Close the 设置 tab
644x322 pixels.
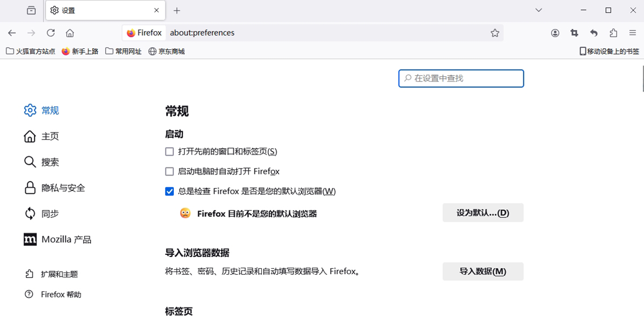point(157,10)
